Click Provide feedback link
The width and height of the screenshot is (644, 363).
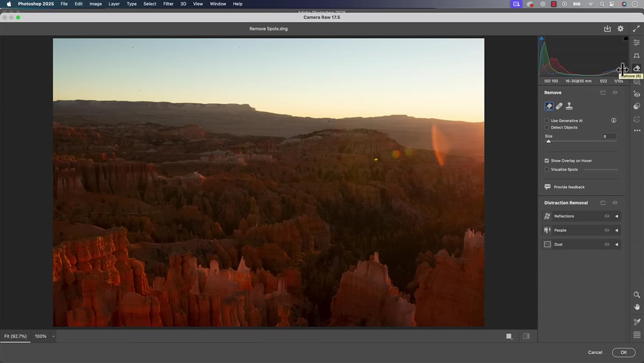[569, 187]
